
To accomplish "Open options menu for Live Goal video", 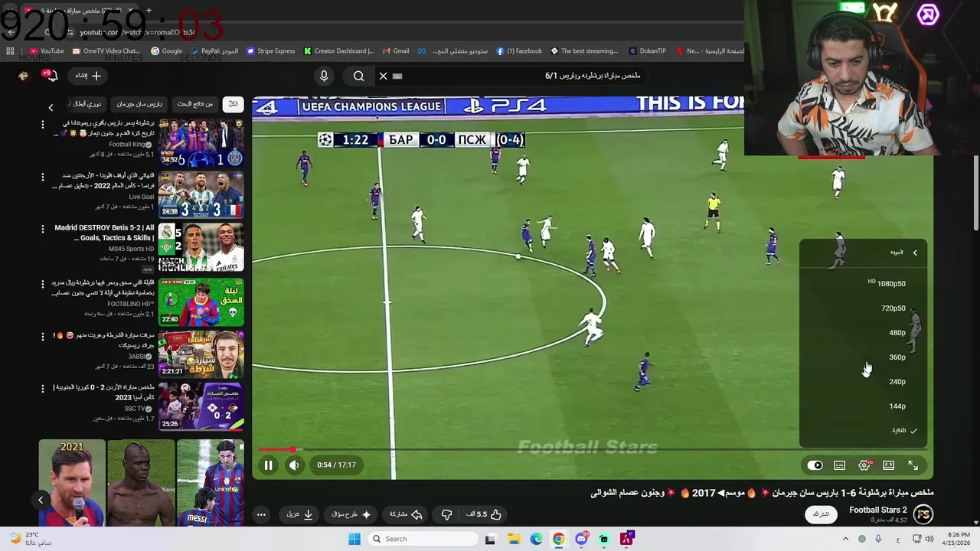I will point(43,176).
